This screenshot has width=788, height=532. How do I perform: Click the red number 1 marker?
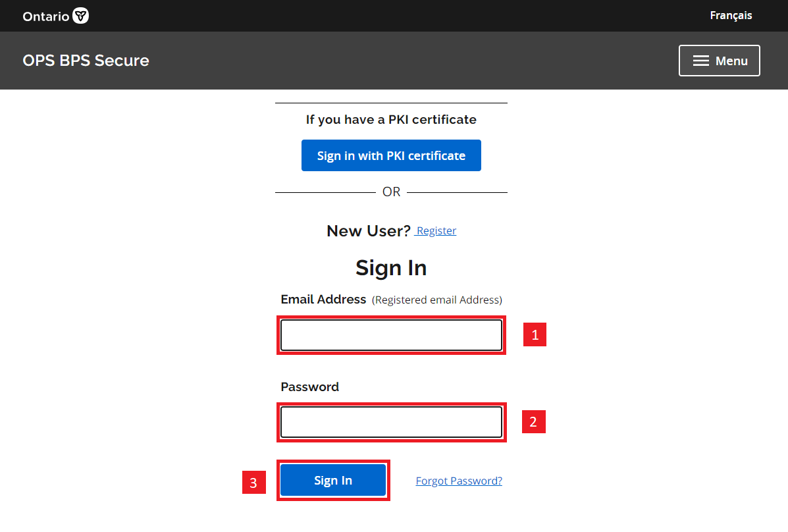pos(535,335)
